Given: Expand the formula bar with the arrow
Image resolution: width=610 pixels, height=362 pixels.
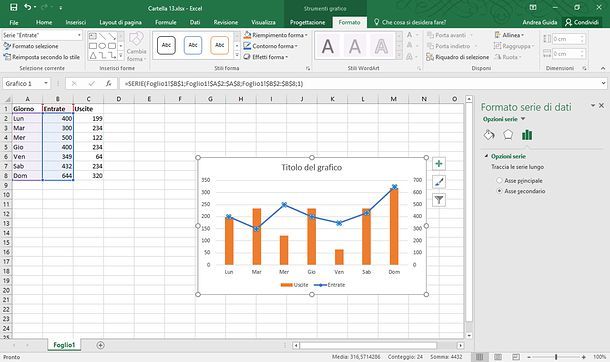Looking at the screenshot, I should click(x=603, y=83).
